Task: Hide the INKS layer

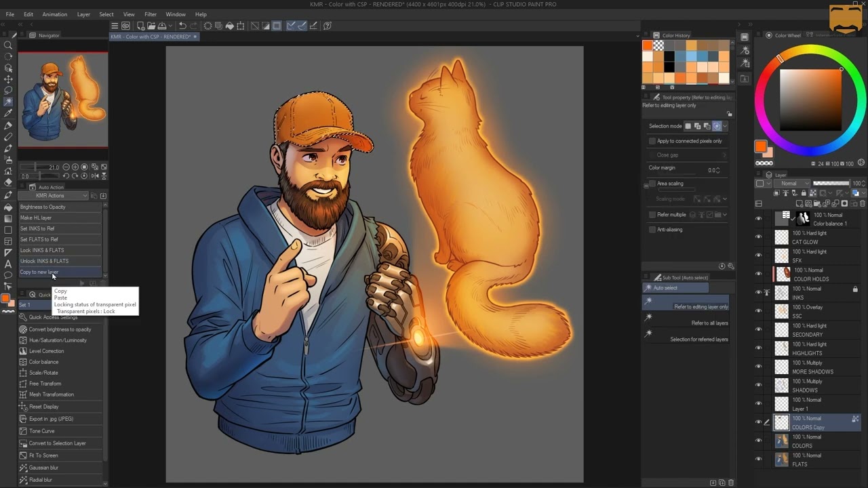Action: click(759, 293)
